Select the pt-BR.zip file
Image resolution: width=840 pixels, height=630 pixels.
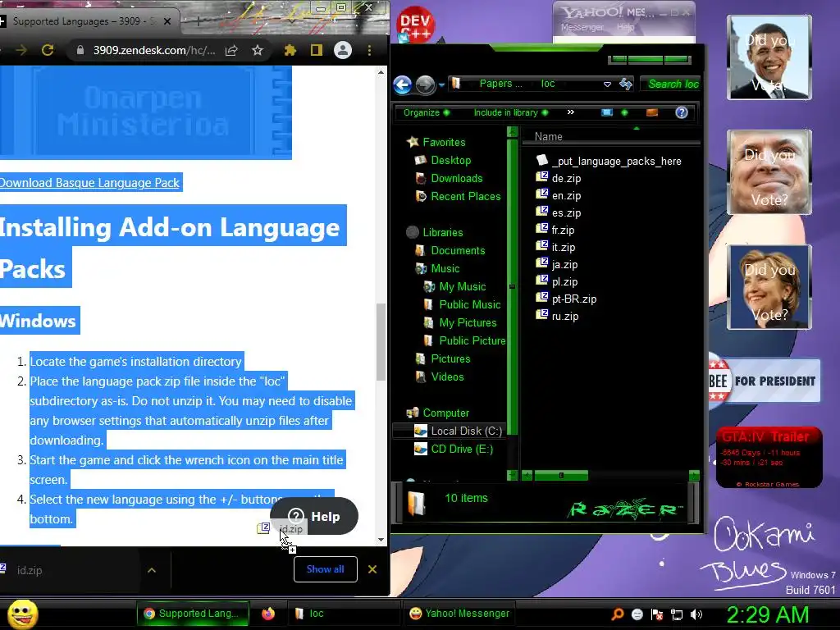pyautogui.click(x=566, y=299)
